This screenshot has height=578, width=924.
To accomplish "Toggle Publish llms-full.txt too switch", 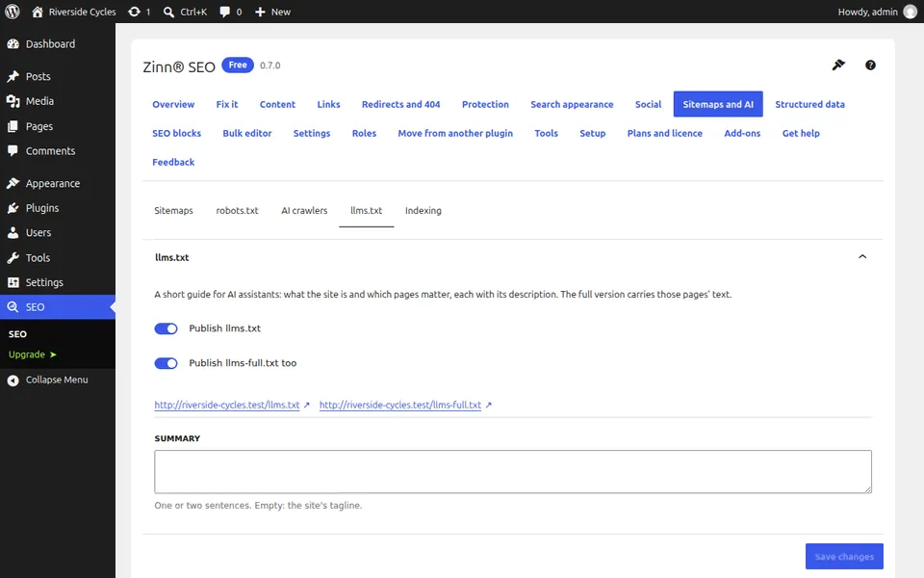I will (x=166, y=363).
